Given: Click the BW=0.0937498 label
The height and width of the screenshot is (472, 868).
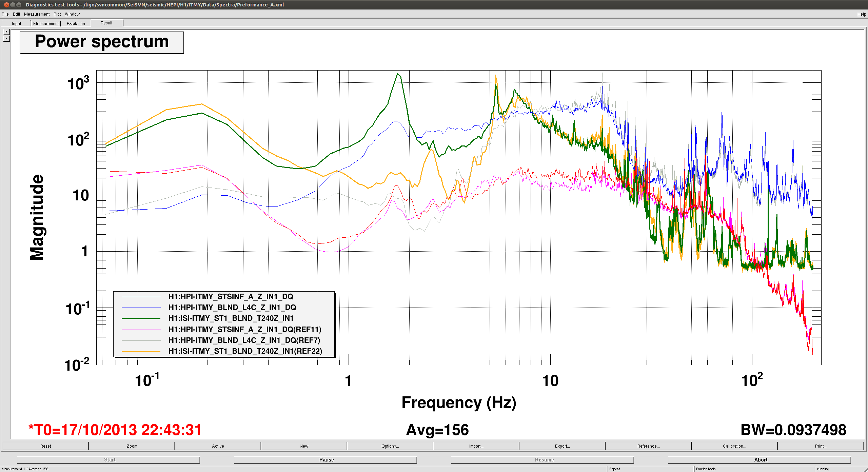Looking at the screenshot, I should [793, 430].
